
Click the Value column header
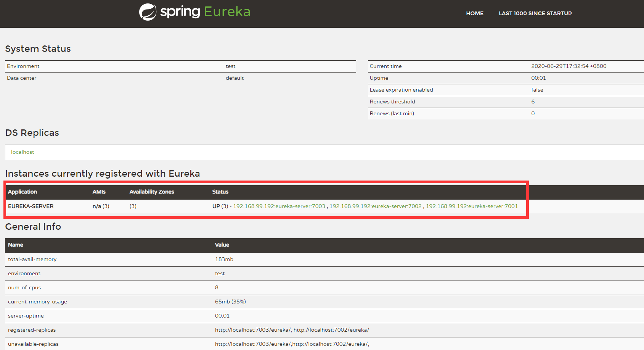222,245
